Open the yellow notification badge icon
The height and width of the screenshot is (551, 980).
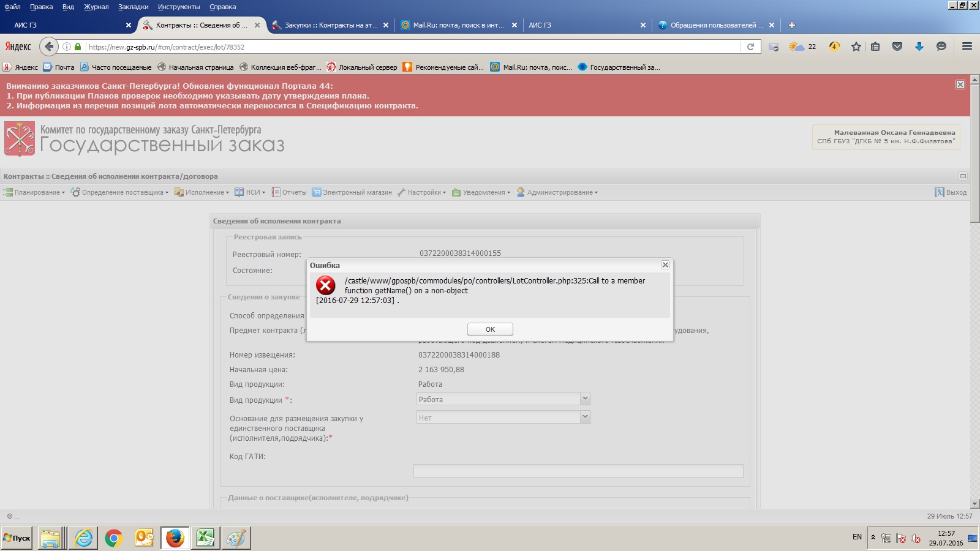(834, 47)
